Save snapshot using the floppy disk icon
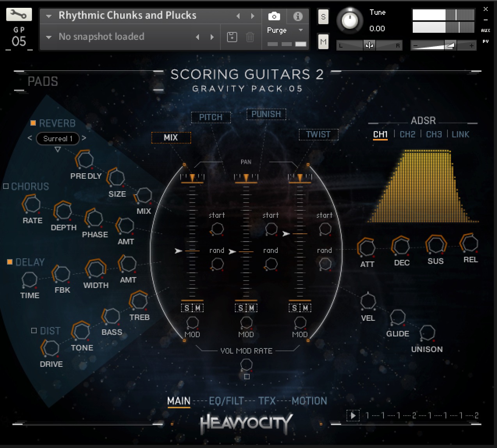 coord(232,37)
